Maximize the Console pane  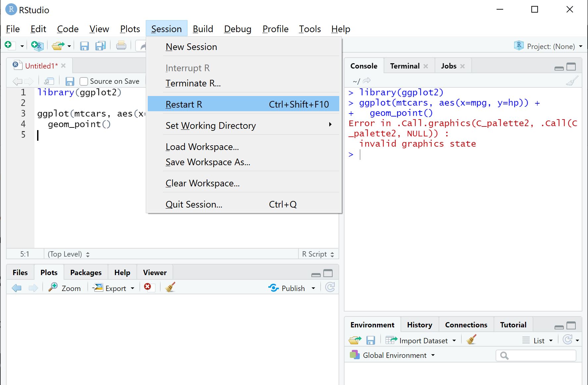(571, 67)
